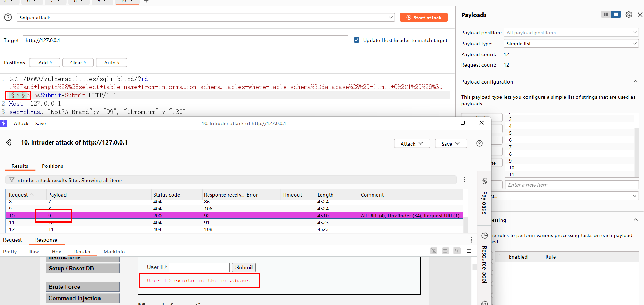Start the Intruder attack
644x305 pixels.
pyautogui.click(x=424, y=17)
